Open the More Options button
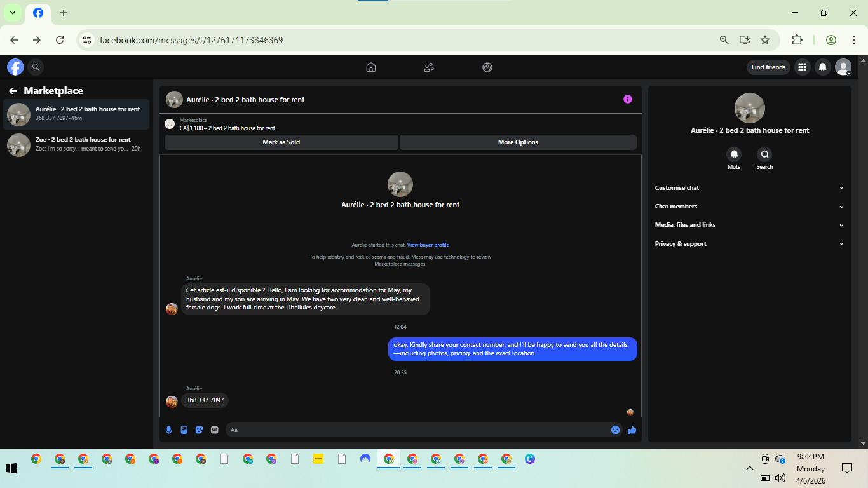 coord(518,142)
